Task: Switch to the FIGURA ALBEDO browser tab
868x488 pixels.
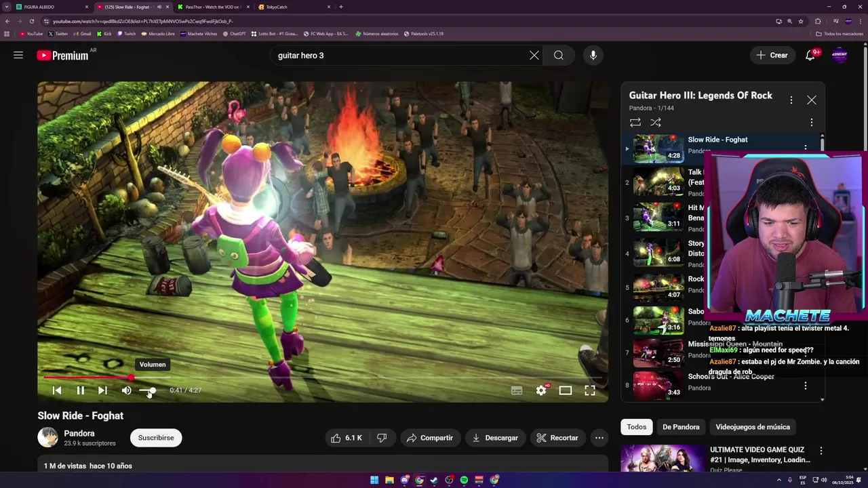Action: (x=52, y=7)
